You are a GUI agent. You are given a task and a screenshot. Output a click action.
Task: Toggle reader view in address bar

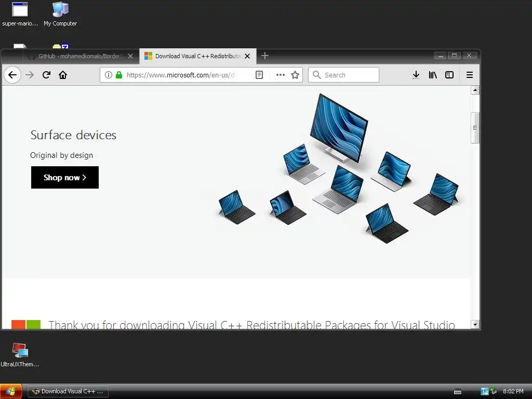tap(259, 75)
